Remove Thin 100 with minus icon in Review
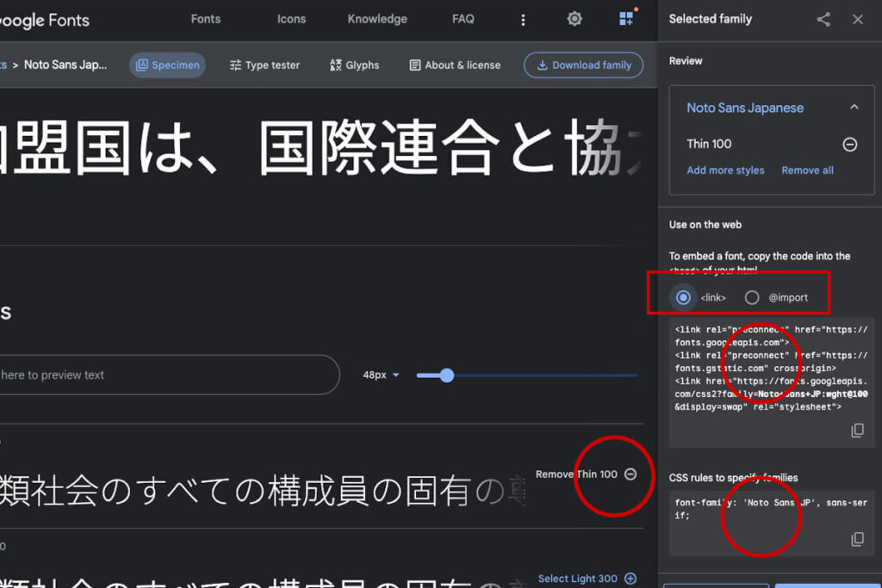 (x=850, y=145)
